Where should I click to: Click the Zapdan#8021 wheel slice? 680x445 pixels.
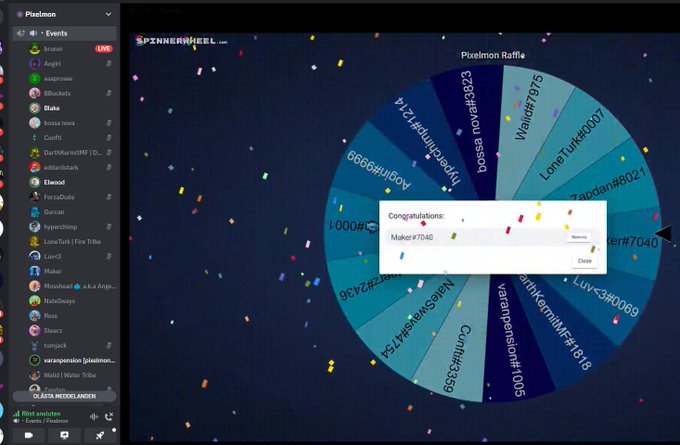608,186
